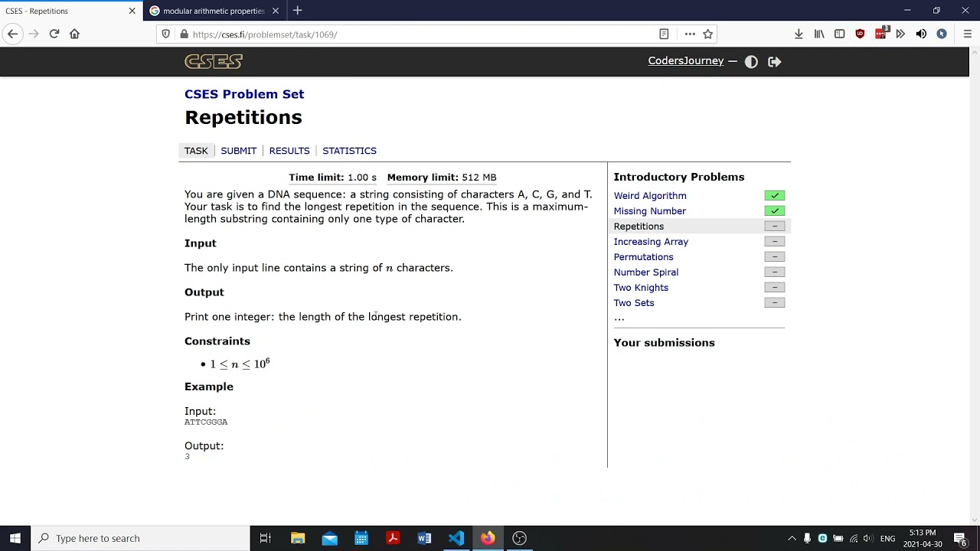The width and height of the screenshot is (980, 551).
Task: Open Missing Number problem
Action: point(649,211)
